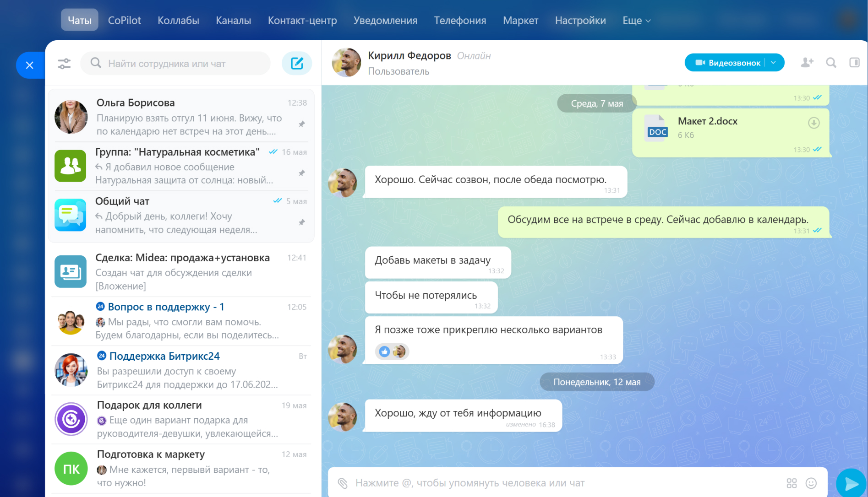
Task: Switch to the Чаты tab
Action: [80, 20]
